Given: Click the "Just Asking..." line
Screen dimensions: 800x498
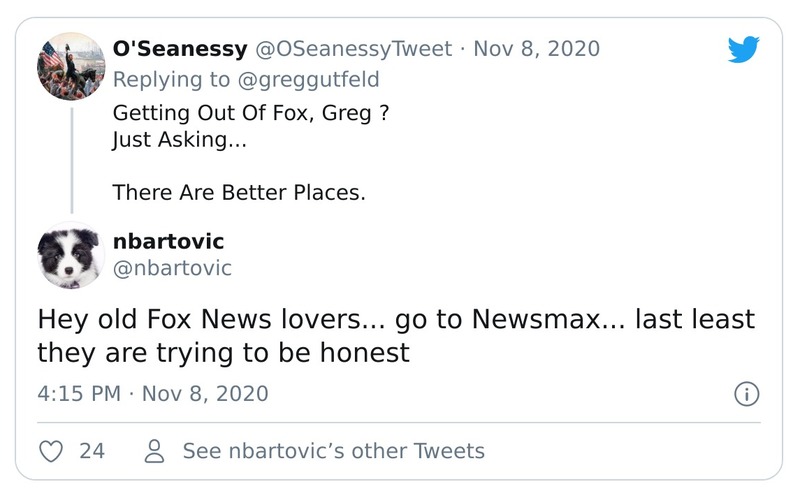Looking at the screenshot, I should pyautogui.click(x=178, y=139).
